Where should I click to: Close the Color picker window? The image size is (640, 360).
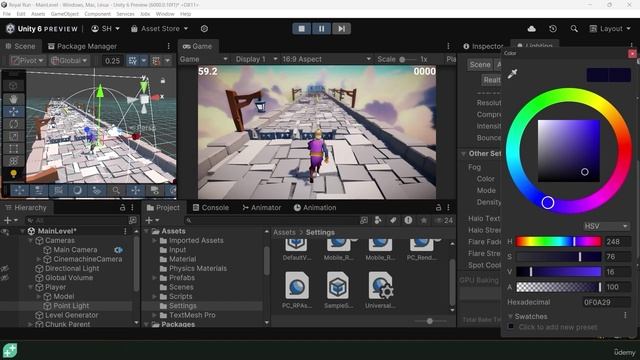[632, 53]
